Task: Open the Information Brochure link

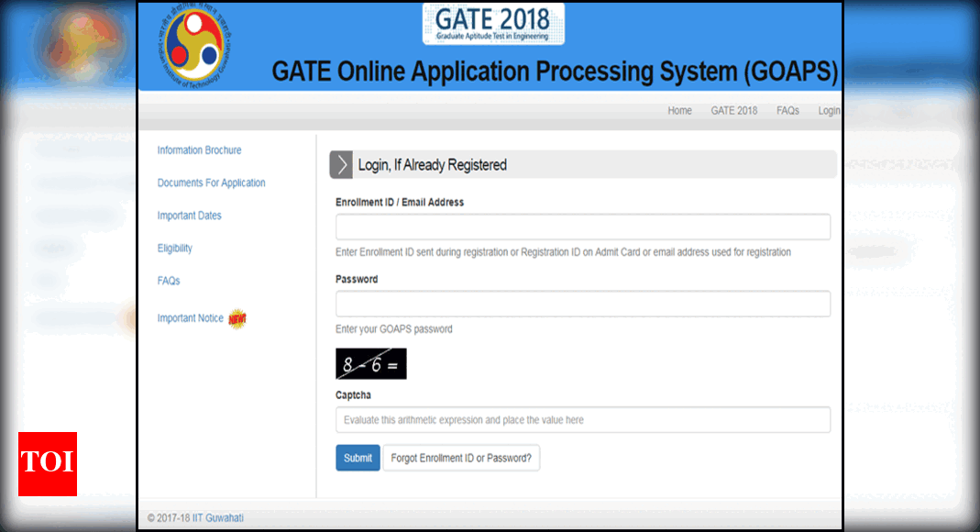Action: pyautogui.click(x=199, y=150)
